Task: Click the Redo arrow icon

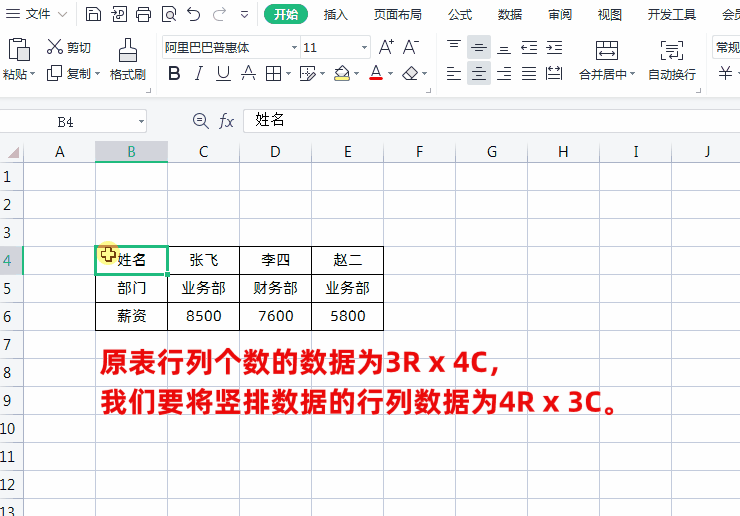Action: click(219, 14)
